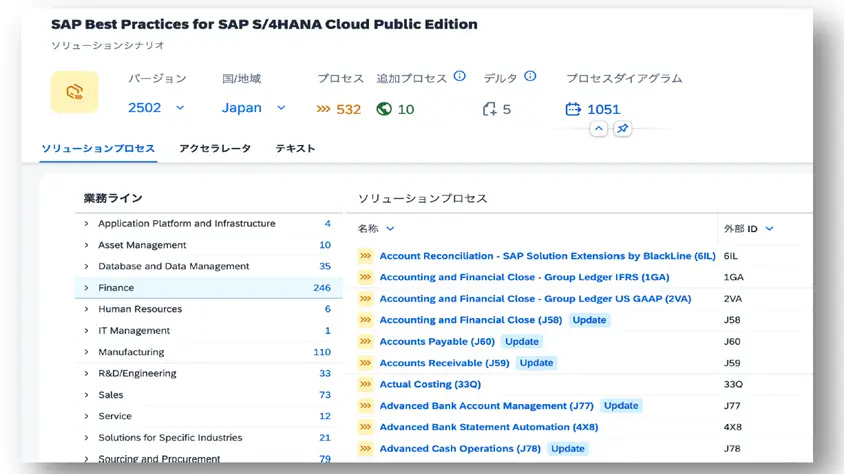The width and height of the screenshot is (844, 474).
Task: Click external ID cell J77
Action: click(x=732, y=406)
